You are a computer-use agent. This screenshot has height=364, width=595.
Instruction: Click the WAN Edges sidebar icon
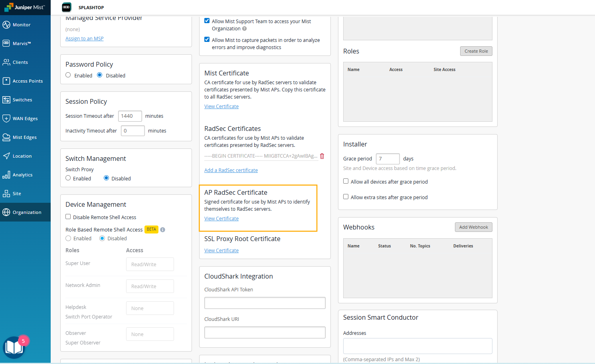pyautogui.click(x=6, y=119)
